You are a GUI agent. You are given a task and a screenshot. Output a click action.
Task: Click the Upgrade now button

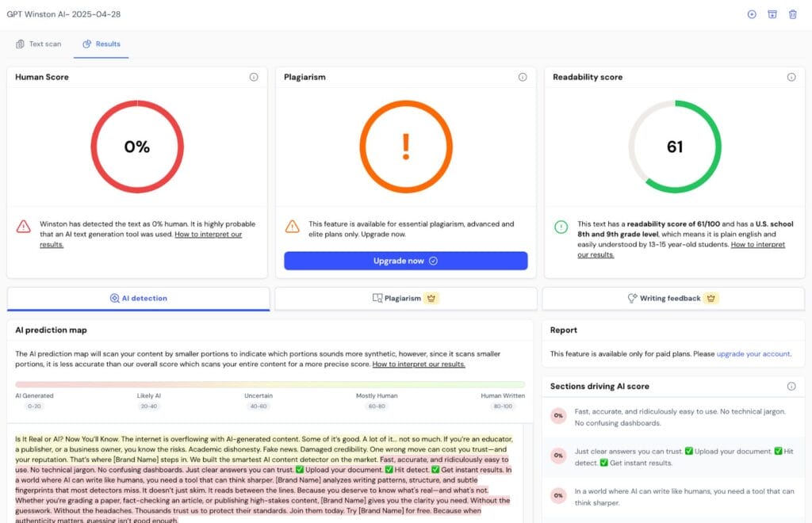(405, 261)
